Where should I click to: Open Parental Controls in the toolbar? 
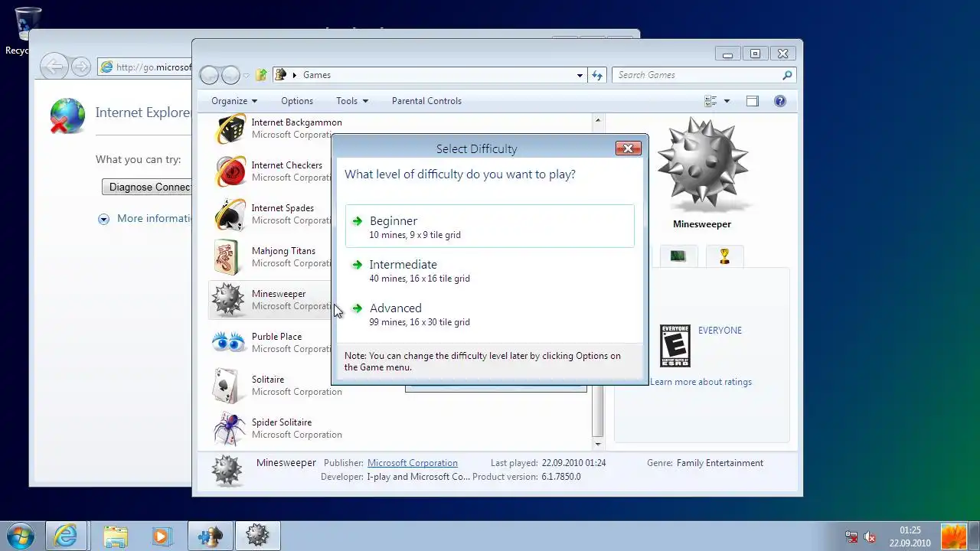click(x=426, y=101)
